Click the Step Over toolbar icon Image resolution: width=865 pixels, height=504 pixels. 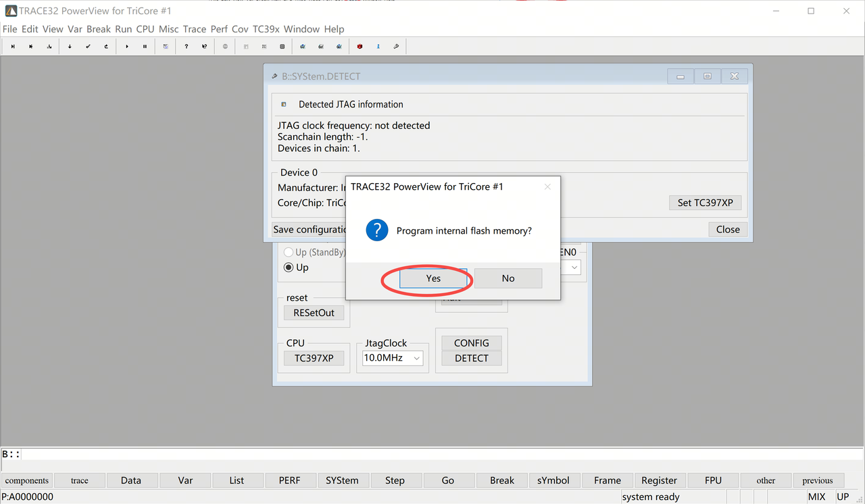pyautogui.click(x=31, y=47)
